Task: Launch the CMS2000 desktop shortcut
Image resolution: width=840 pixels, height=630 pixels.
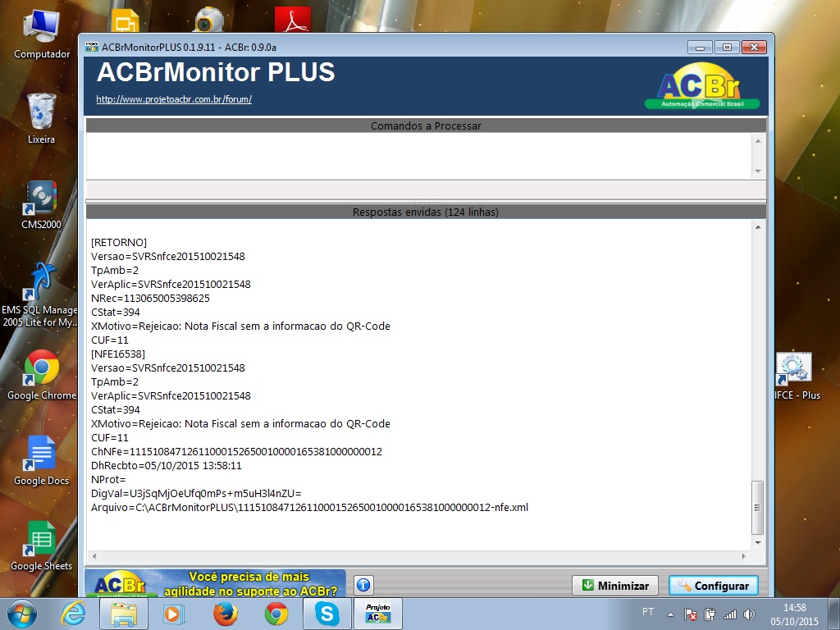Action: [41, 204]
